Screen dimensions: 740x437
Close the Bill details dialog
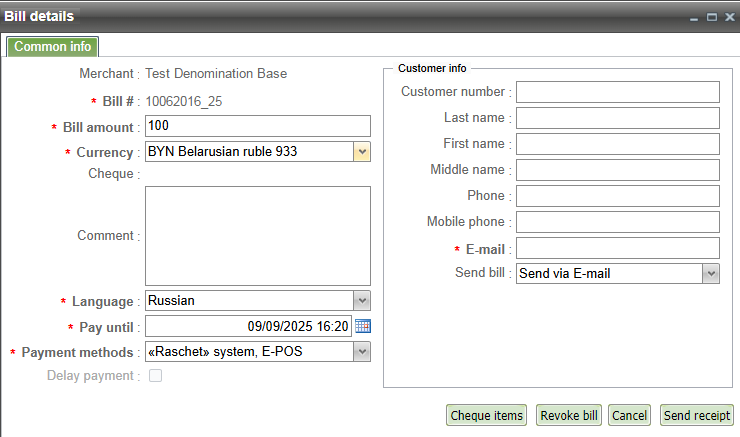point(729,17)
